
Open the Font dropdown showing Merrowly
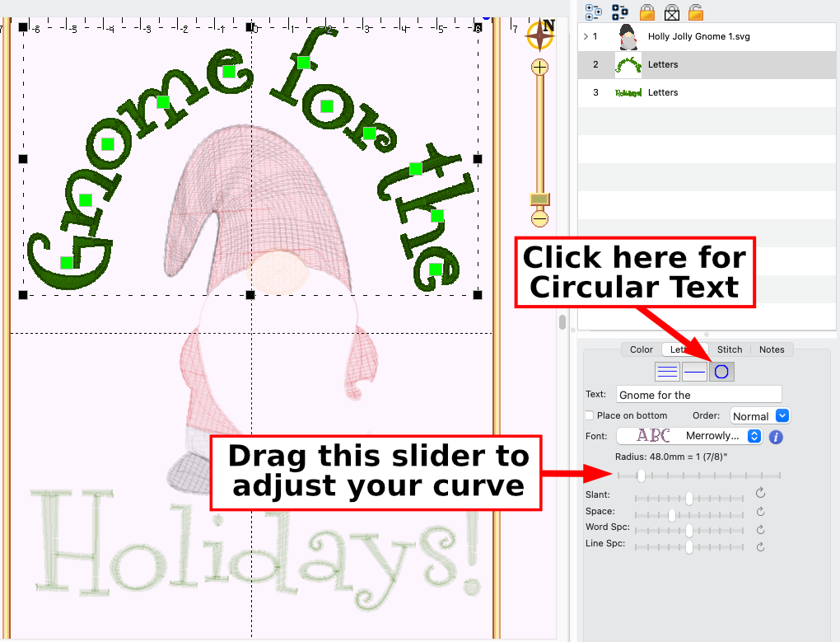pyautogui.click(x=688, y=435)
